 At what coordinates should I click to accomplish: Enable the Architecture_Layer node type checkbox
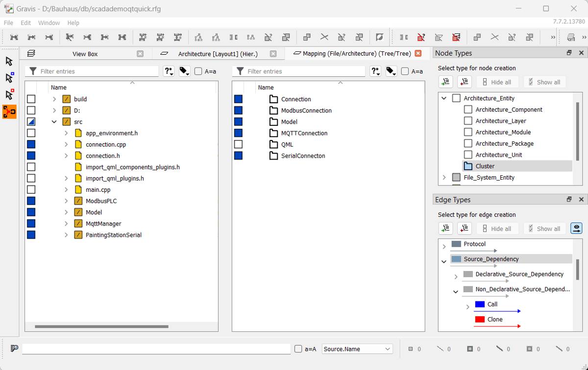tap(468, 121)
